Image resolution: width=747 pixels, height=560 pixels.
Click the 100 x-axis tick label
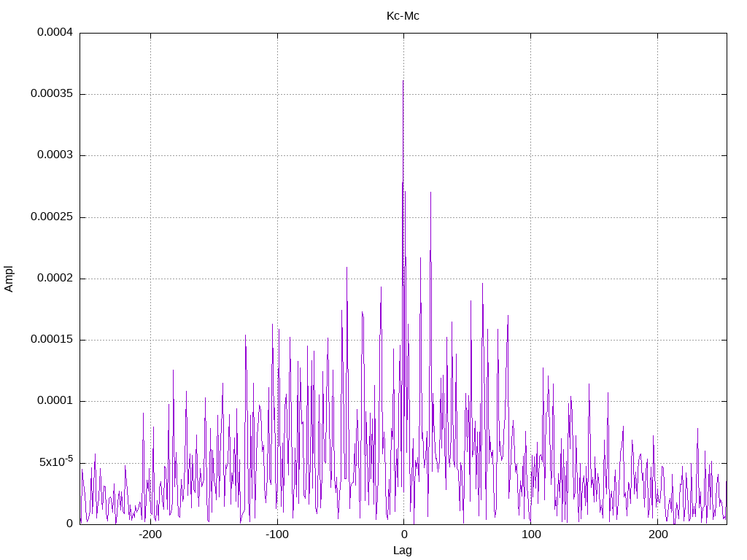point(531,534)
